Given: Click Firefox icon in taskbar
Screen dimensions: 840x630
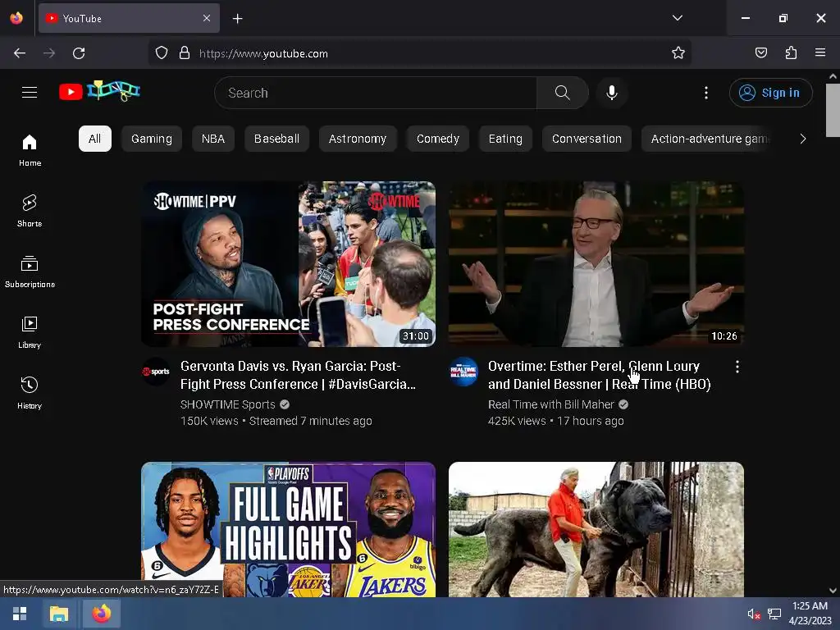Looking at the screenshot, I should (101, 614).
